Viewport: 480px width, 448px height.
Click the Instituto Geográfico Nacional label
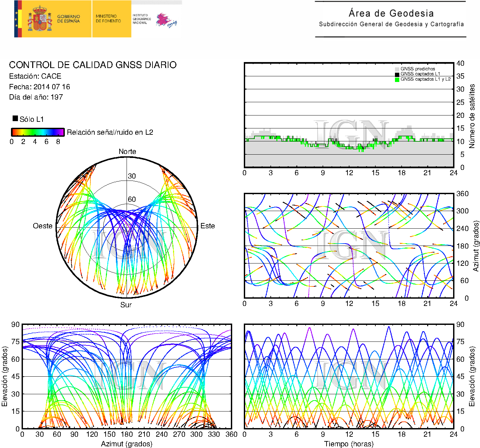click(x=142, y=19)
